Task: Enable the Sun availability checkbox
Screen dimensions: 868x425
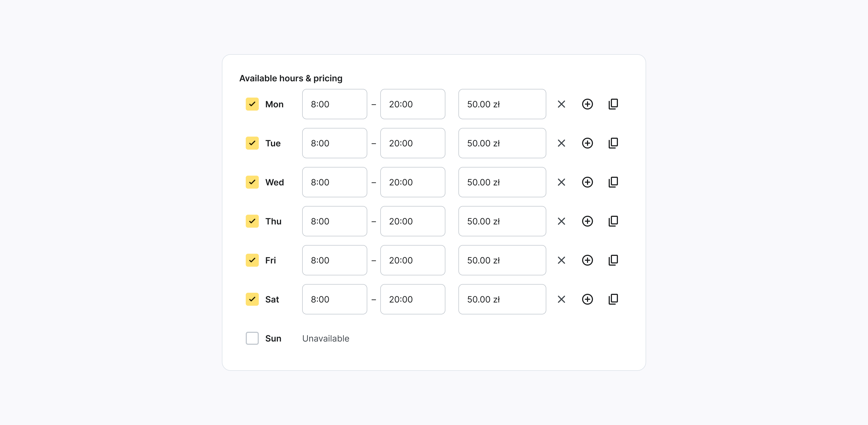Action: pos(252,338)
